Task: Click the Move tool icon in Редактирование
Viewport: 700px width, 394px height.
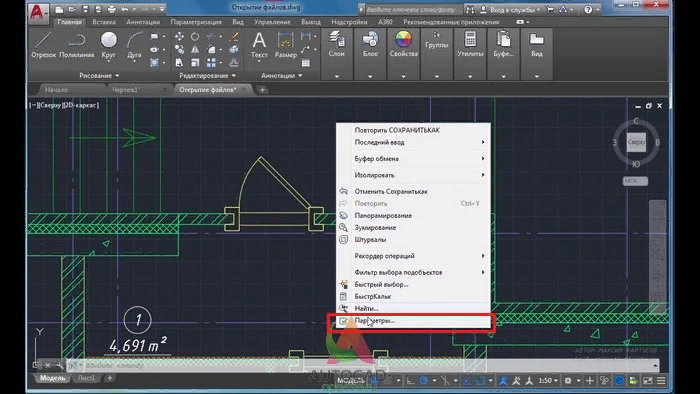Action: pos(179,37)
